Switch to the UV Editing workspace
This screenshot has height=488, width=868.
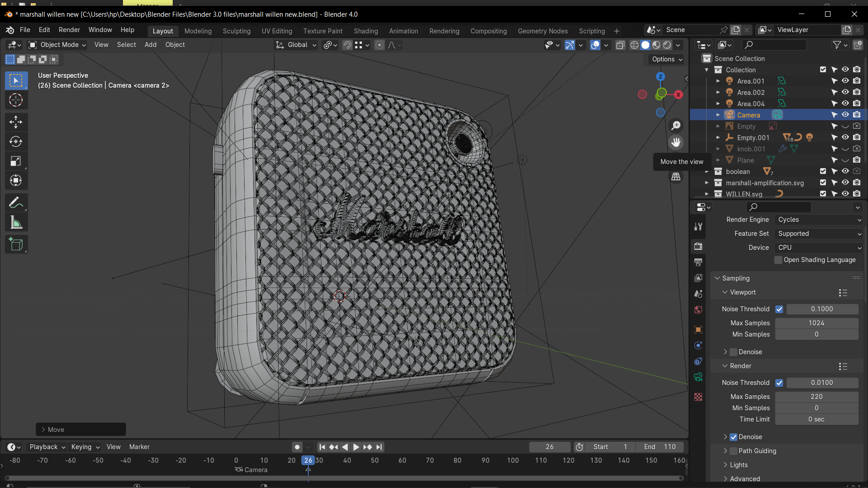point(277,31)
